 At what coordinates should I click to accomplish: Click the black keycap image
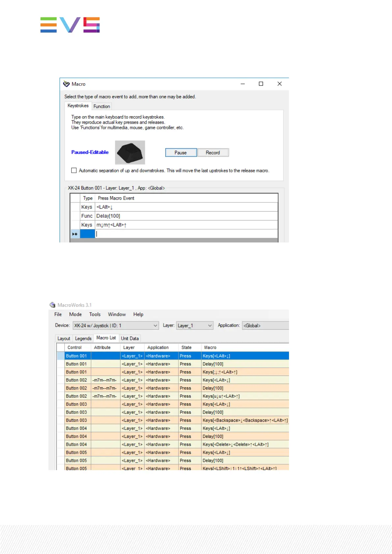click(x=130, y=152)
